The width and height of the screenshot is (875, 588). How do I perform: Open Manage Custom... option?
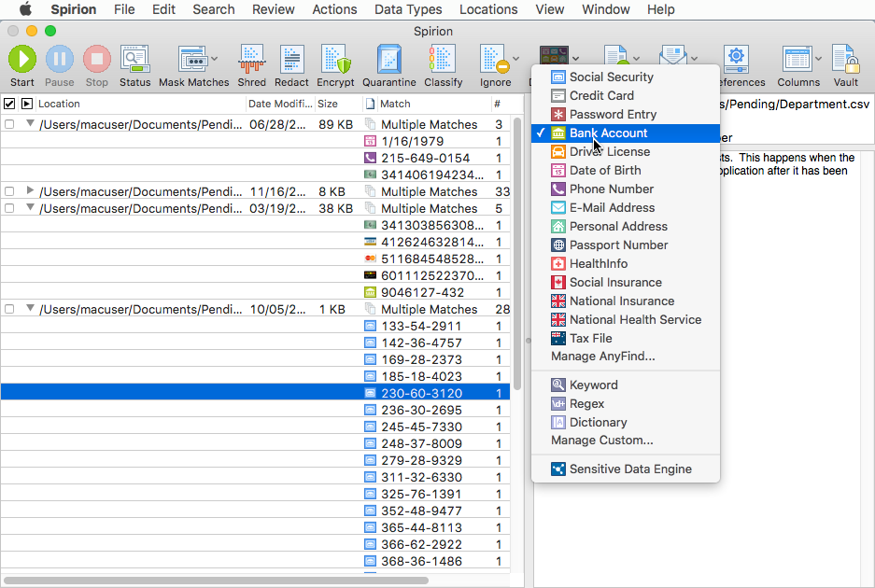(x=626, y=441)
